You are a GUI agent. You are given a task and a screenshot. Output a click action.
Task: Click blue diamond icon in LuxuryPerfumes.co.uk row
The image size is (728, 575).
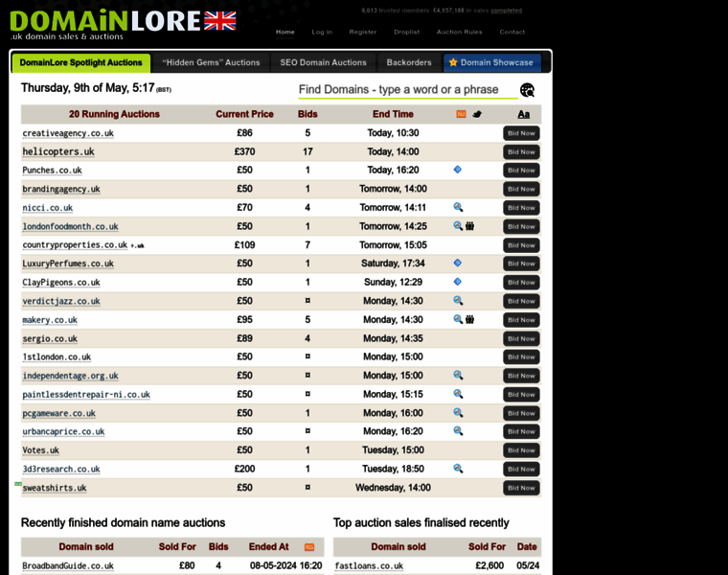coord(457,263)
